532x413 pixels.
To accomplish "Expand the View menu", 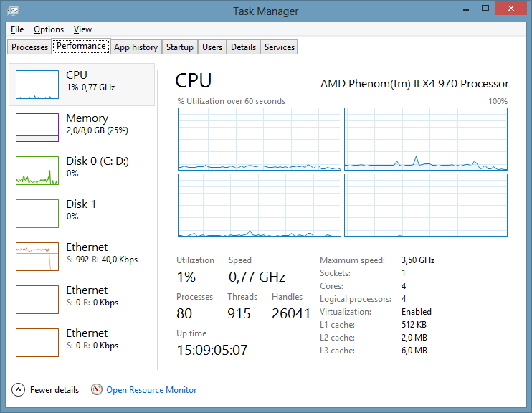I will coord(82,29).
